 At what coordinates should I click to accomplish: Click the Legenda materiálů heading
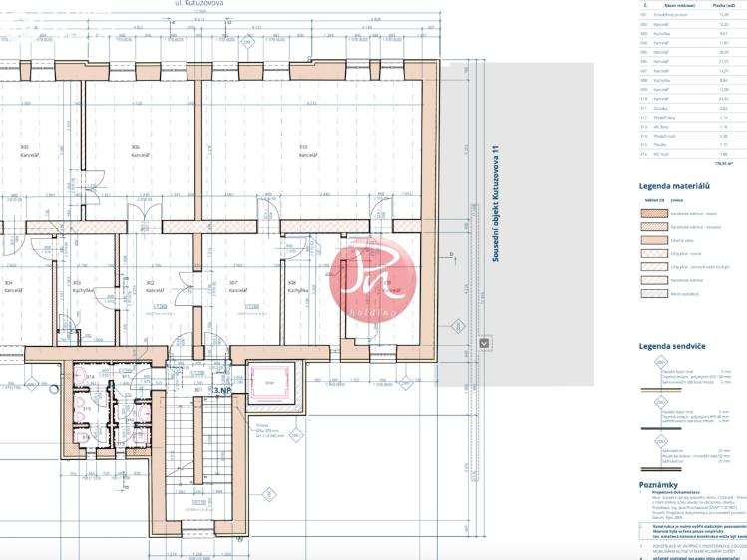(674, 186)
